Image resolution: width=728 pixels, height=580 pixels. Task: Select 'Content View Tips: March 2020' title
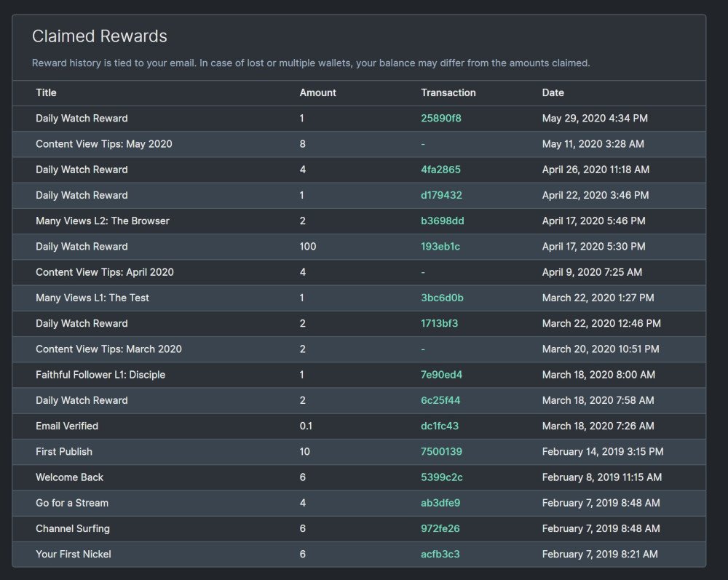click(108, 349)
